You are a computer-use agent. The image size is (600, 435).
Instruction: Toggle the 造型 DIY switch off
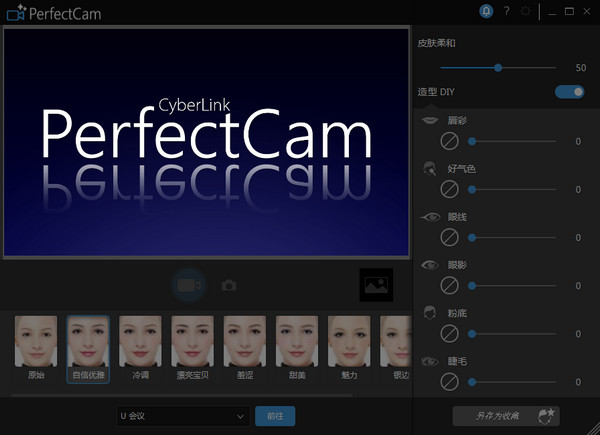(569, 92)
